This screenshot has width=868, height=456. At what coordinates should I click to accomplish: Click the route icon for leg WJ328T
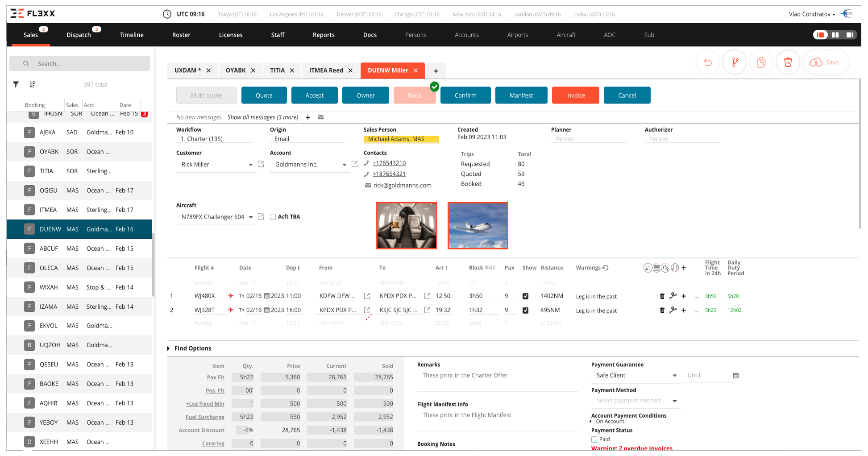(673, 310)
